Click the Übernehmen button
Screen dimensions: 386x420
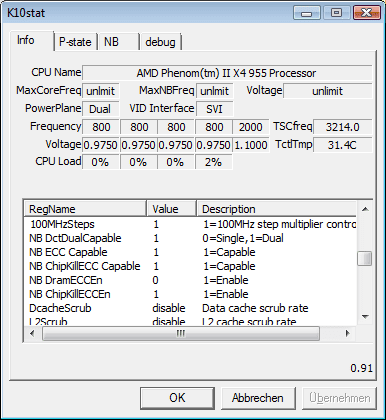click(340, 398)
